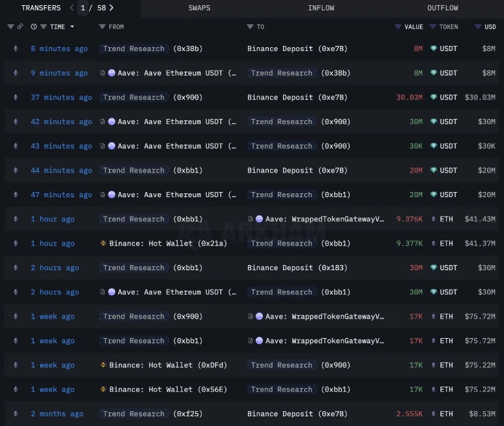Click the page number field showing 1
Image resolution: width=504 pixels, height=426 pixels.
83,8
